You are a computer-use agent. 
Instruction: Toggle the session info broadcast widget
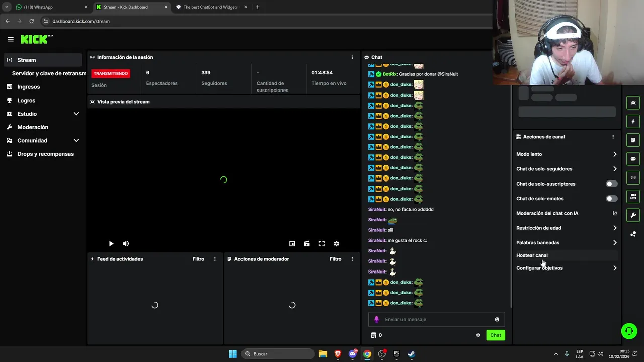[633, 177]
